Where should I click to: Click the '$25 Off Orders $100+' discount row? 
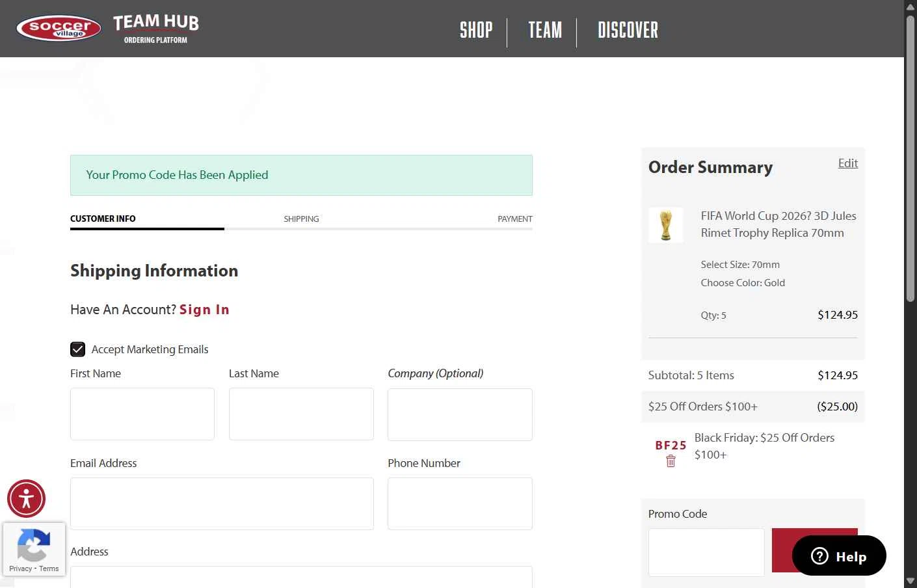coord(753,407)
